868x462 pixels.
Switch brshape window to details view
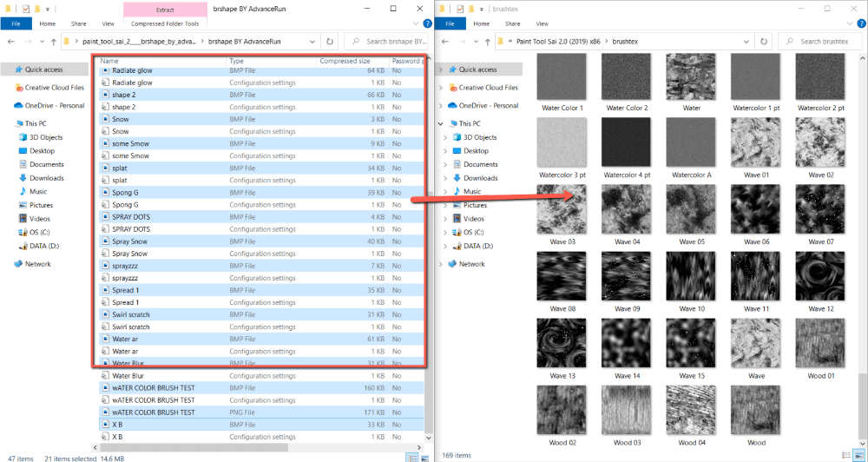(x=412, y=457)
